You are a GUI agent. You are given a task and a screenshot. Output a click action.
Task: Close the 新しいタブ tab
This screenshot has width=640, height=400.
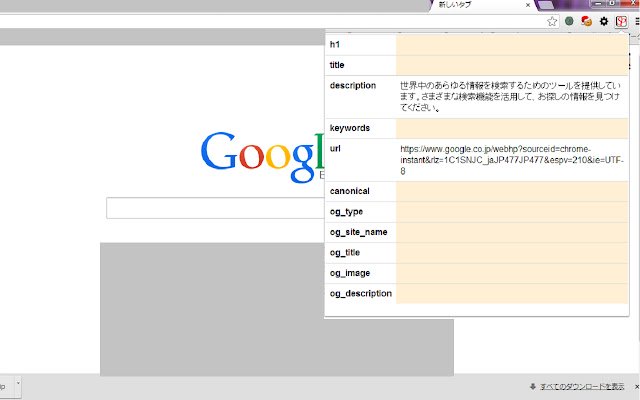[528, 5]
